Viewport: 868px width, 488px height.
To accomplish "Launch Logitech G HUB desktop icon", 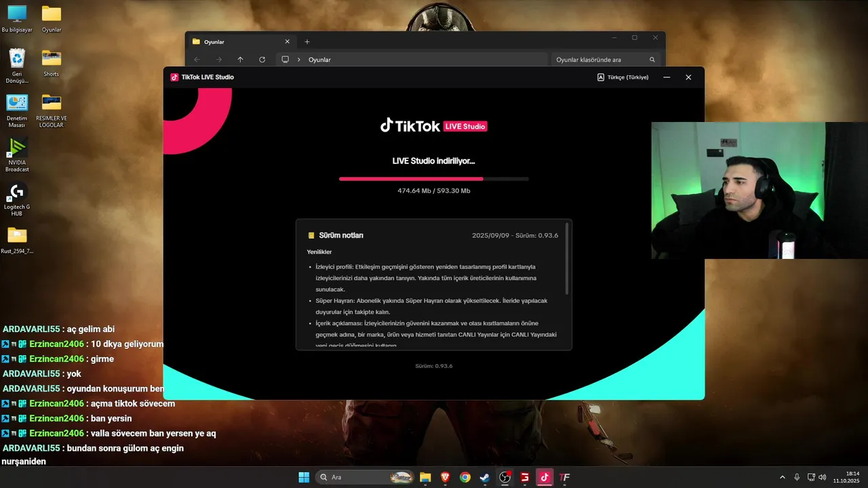I will (x=17, y=199).
